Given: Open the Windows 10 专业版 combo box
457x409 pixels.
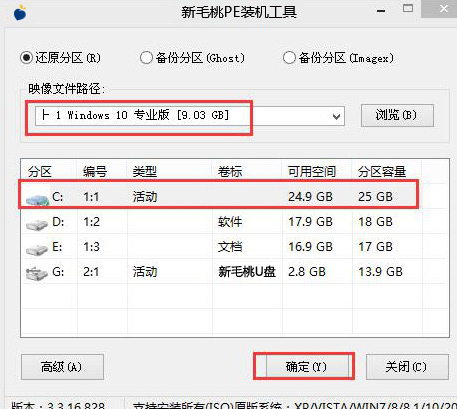Looking at the screenshot, I should pyautogui.click(x=190, y=116).
